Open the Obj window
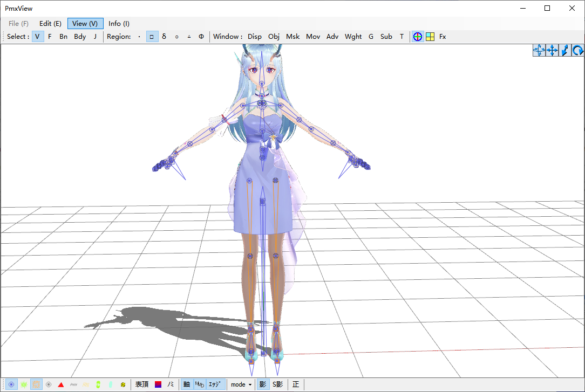The height and width of the screenshot is (392, 585). (x=274, y=37)
